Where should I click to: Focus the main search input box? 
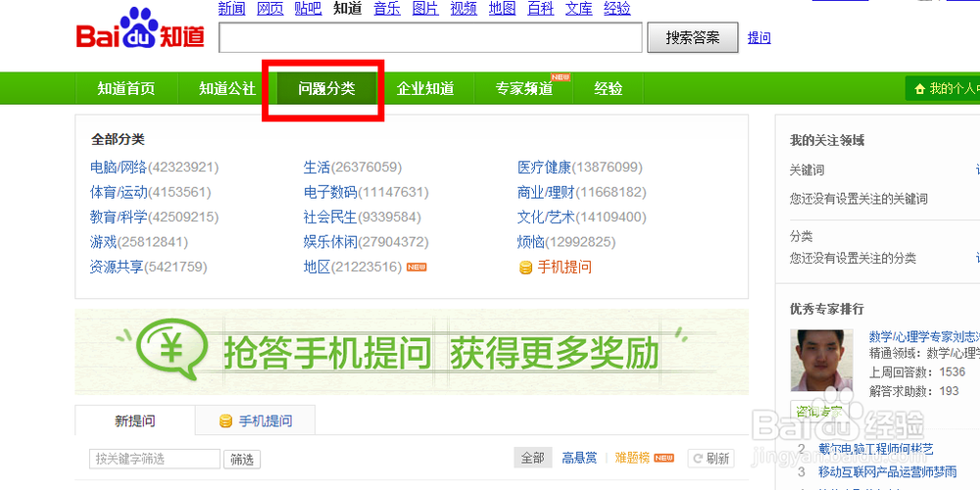click(x=430, y=37)
